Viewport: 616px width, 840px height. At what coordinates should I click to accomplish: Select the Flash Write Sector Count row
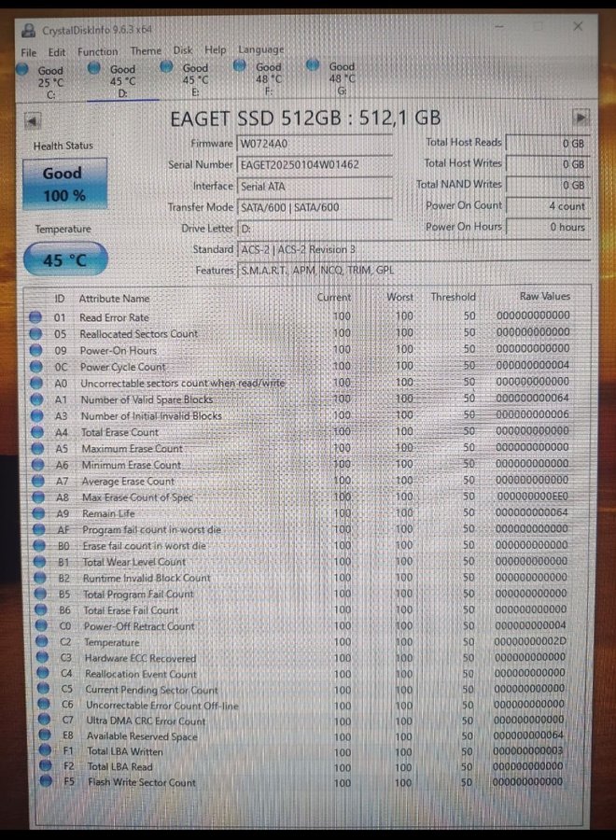click(x=142, y=783)
